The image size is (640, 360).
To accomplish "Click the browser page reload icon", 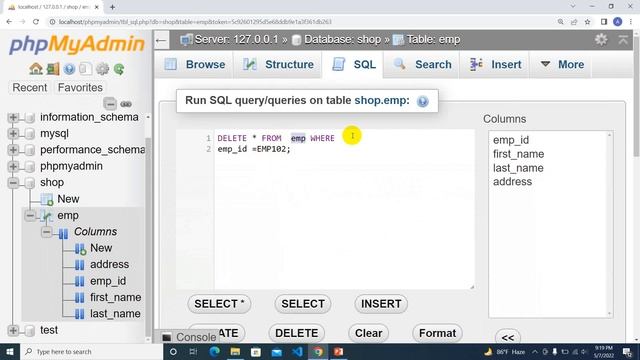I will 36,22.
